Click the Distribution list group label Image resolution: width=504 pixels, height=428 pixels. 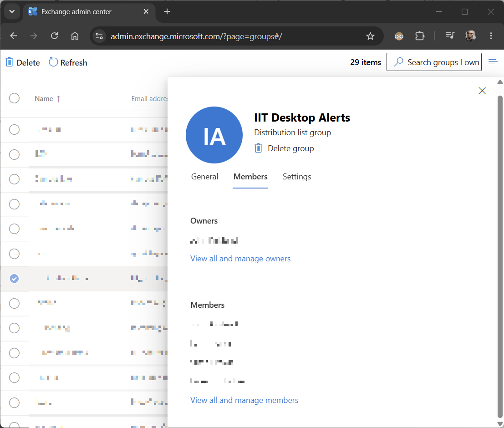pyautogui.click(x=292, y=132)
